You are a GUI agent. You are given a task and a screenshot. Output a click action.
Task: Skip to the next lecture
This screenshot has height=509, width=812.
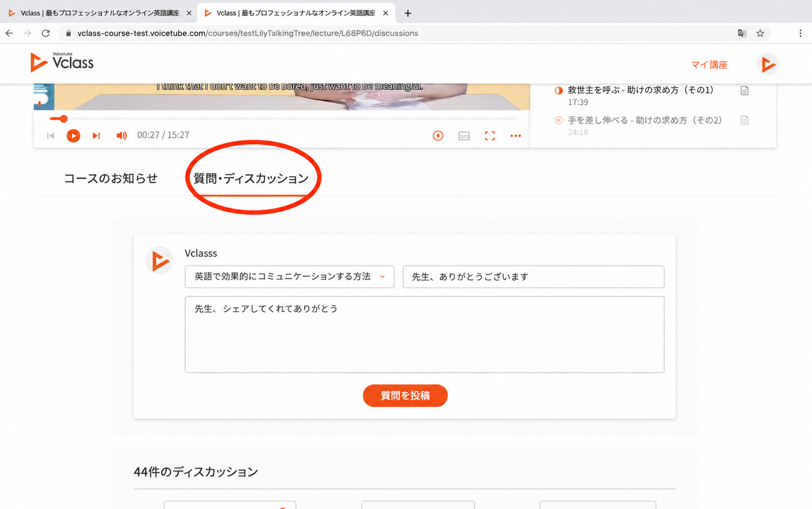pos(96,135)
